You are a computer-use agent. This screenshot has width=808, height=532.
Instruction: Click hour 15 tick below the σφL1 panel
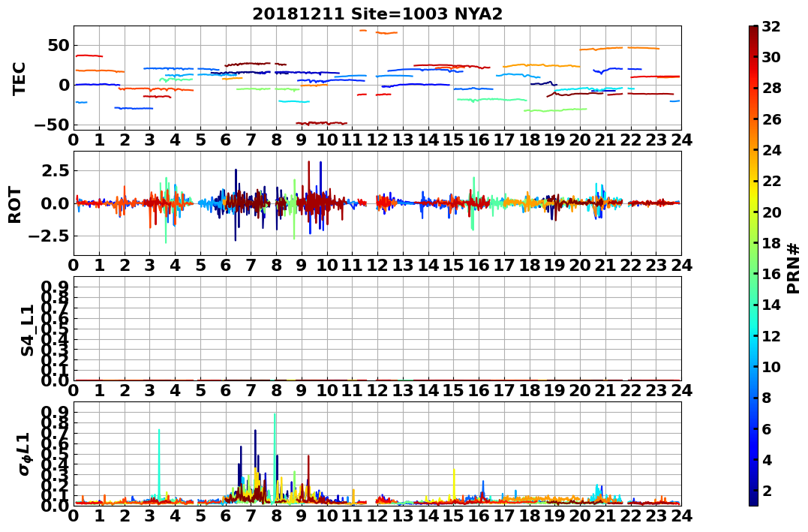coord(453,515)
